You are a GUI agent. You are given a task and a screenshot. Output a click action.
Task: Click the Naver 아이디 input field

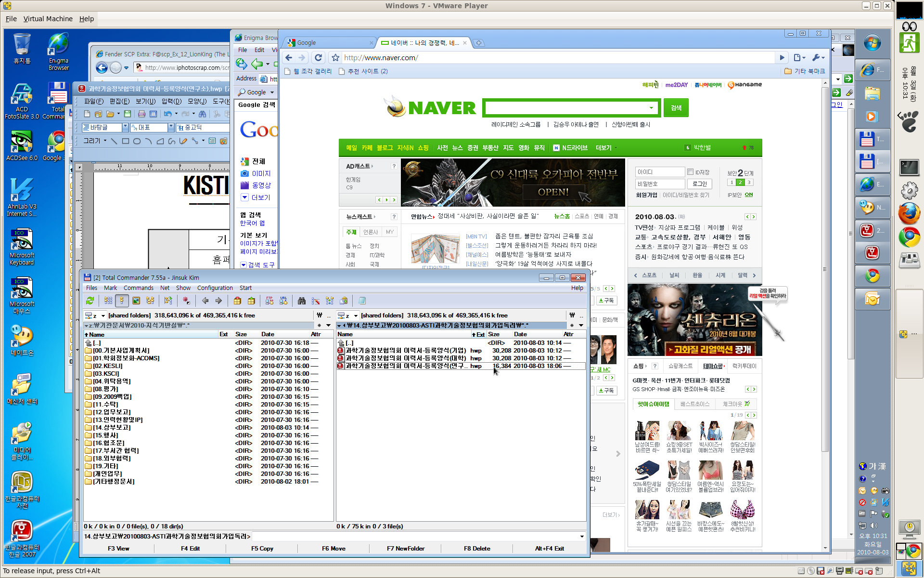pyautogui.click(x=660, y=172)
